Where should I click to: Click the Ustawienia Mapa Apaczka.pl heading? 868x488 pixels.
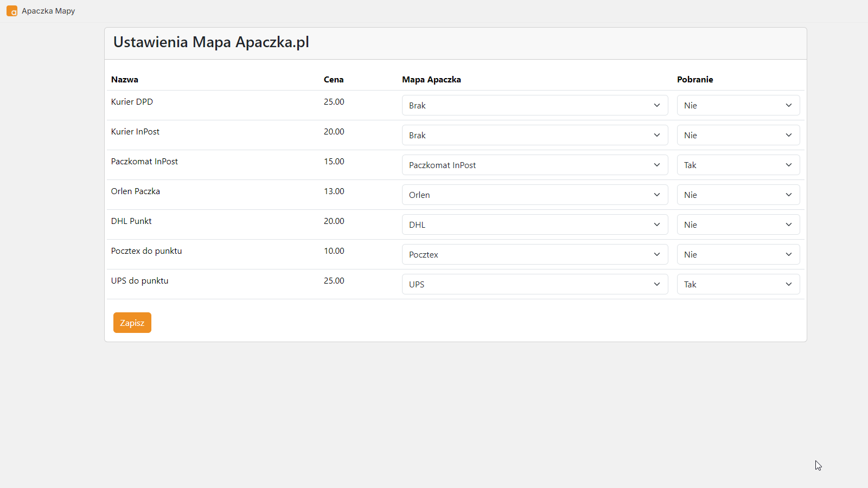pos(211,42)
